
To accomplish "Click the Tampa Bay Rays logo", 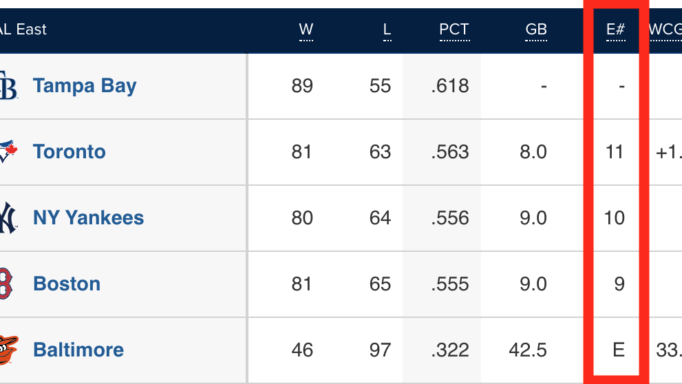I will pyautogui.click(x=8, y=86).
